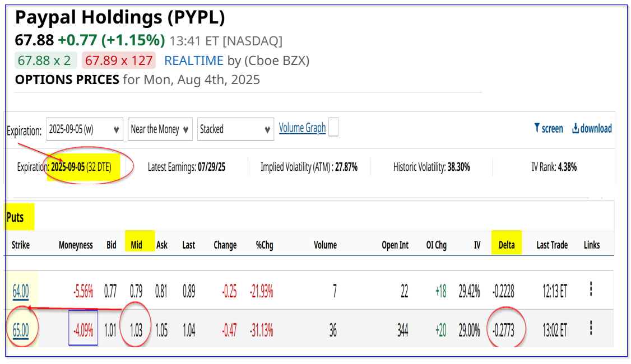The width and height of the screenshot is (631, 364).
Task: Open the links menu for 65.00 row
Action: point(591,328)
